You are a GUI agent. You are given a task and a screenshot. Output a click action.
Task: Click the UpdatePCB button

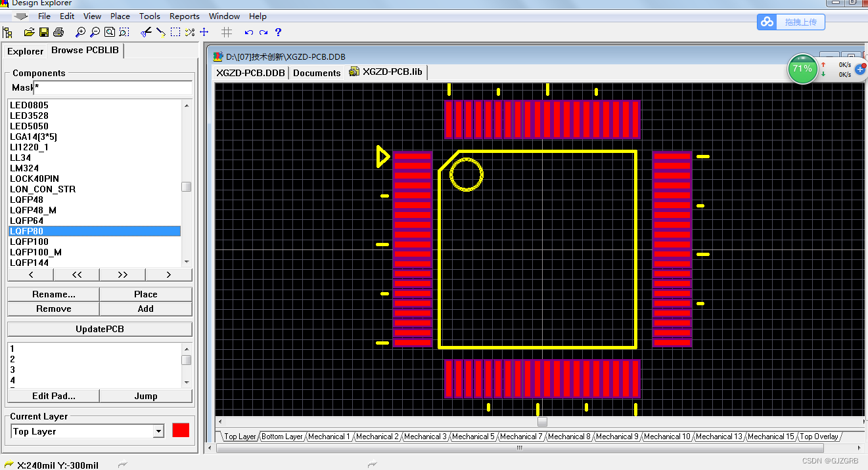(x=99, y=328)
